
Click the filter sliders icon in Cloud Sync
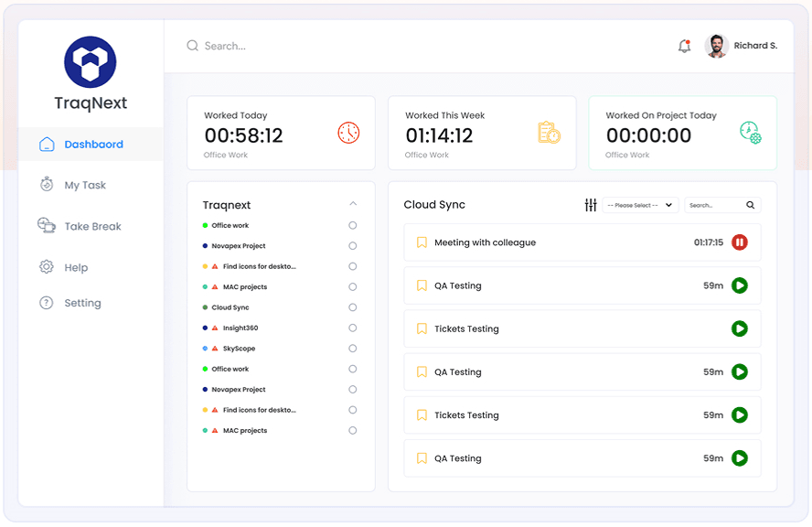(x=591, y=205)
